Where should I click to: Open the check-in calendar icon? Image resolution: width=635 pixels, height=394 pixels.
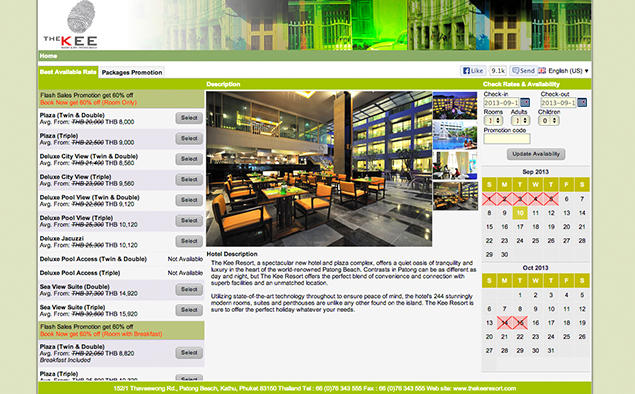pyautogui.click(x=525, y=102)
